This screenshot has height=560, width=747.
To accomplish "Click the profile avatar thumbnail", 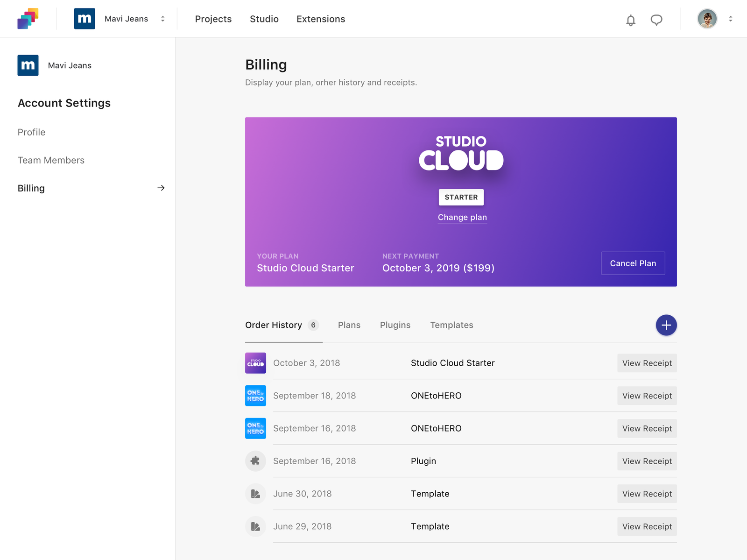I will (707, 19).
